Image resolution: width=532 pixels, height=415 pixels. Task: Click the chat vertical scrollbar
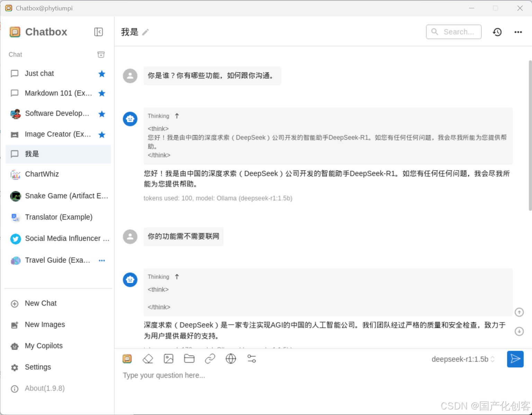point(530,136)
